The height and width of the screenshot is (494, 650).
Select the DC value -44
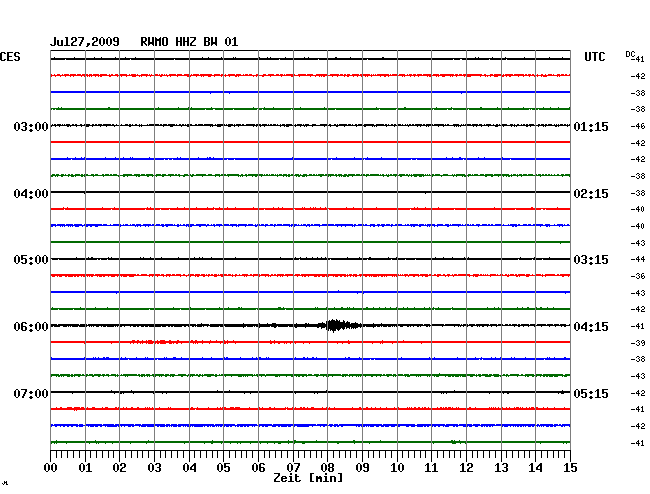[638, 259]
